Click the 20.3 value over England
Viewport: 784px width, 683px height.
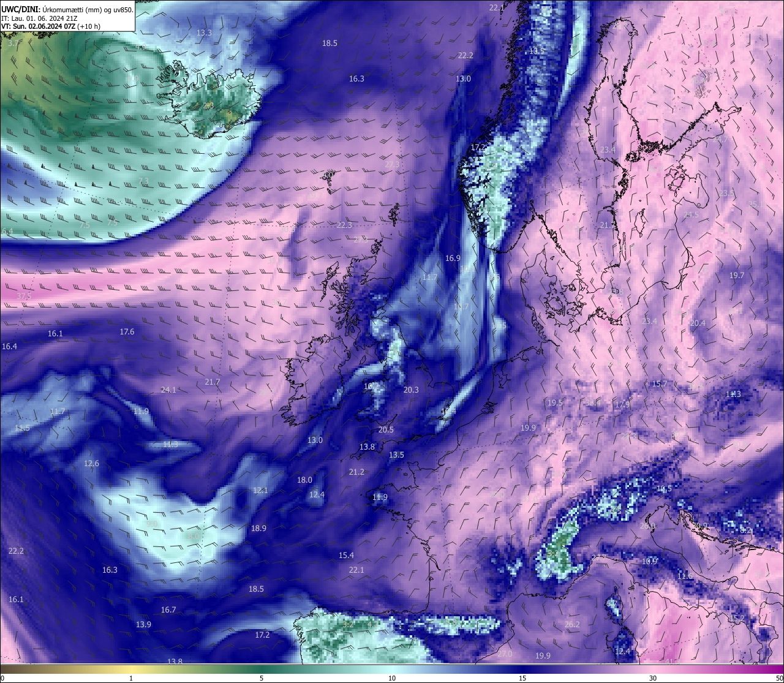(411, 390)
